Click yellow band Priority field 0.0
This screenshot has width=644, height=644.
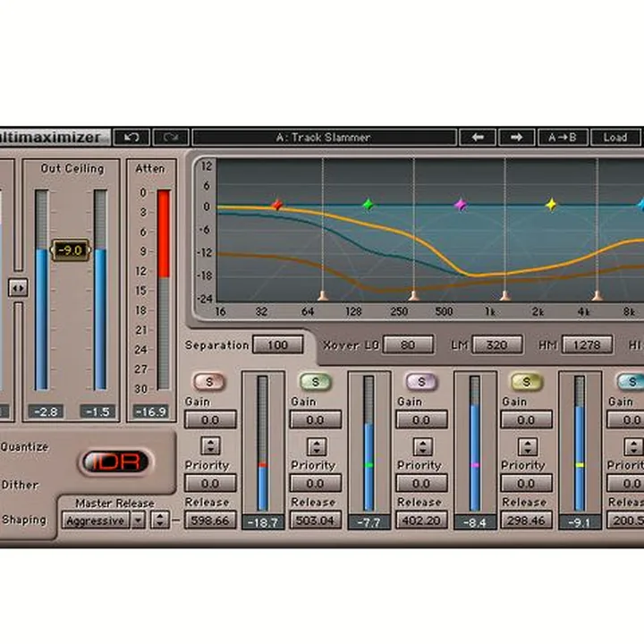coord(526,483)
